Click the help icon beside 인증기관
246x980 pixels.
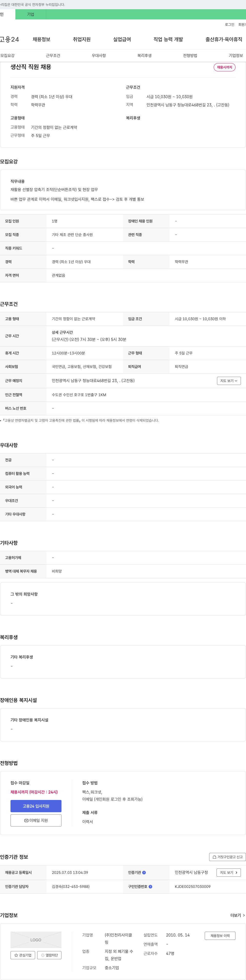tap(144, 873)
